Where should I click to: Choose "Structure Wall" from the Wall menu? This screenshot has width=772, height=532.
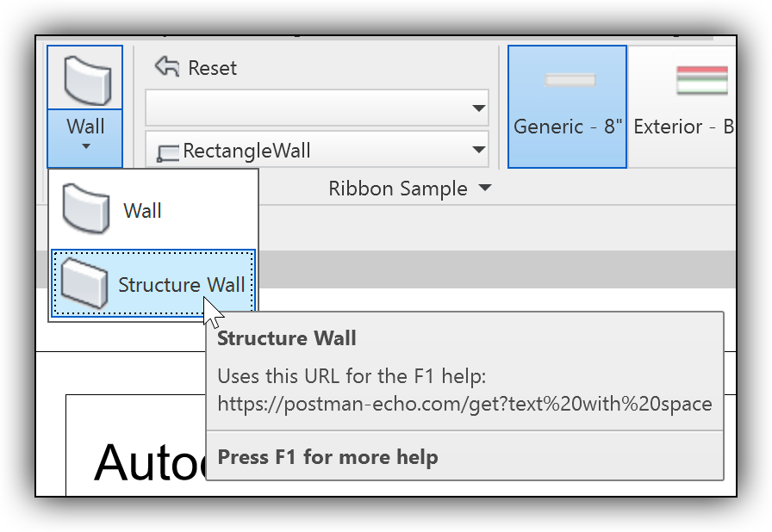(182, 284)
